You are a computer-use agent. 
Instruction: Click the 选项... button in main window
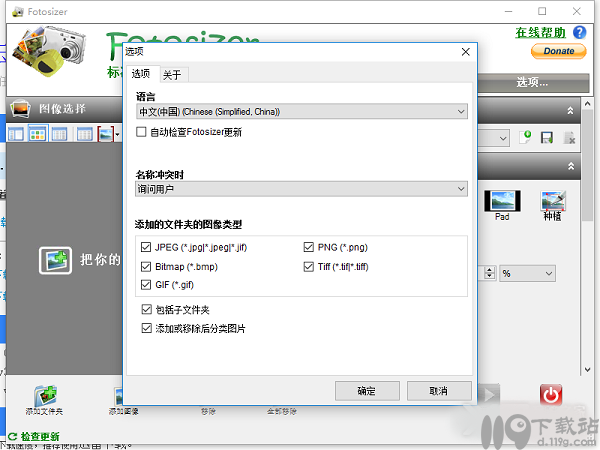click(x=533, y=82)
